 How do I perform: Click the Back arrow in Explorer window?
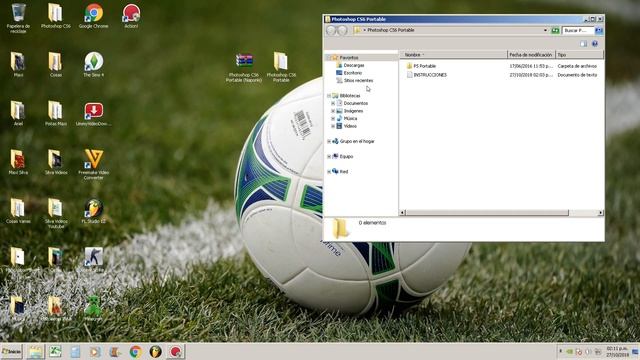pyautogui.click(x=331, y=30)
